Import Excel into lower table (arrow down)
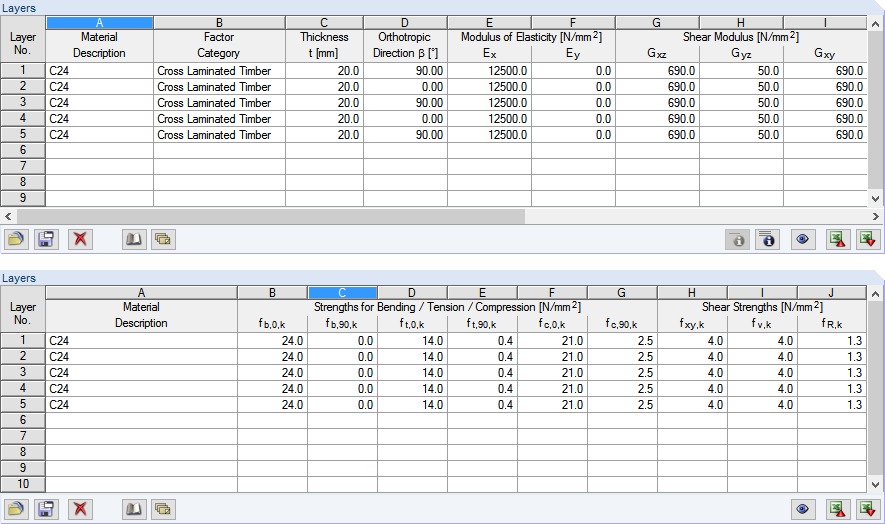This screenshot has height=524, width=885. (x=868, y=509)
